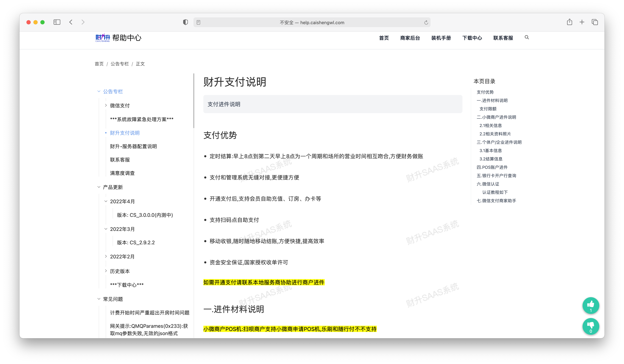Expand the 2022年2月 chevron
This screenshot has height=364, width=624.
(x=106, y=256)
